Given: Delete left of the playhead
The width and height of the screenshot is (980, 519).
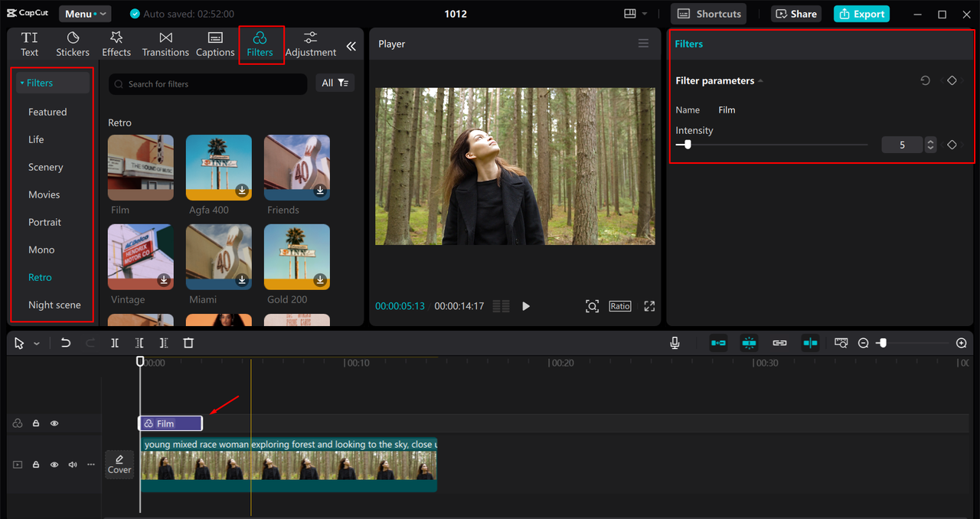Looking at the screenshot, I should click(x=139, y=343).
